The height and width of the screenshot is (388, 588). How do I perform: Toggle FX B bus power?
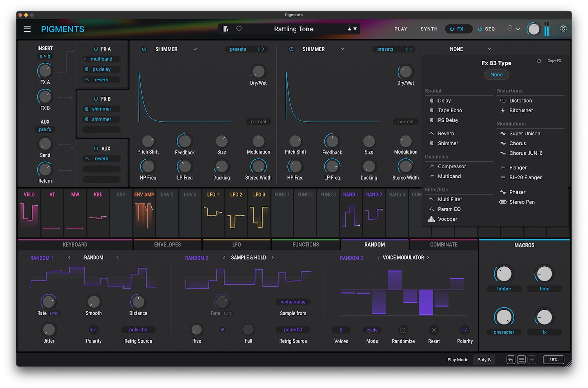pyautogui.click(x=96, y=99)
